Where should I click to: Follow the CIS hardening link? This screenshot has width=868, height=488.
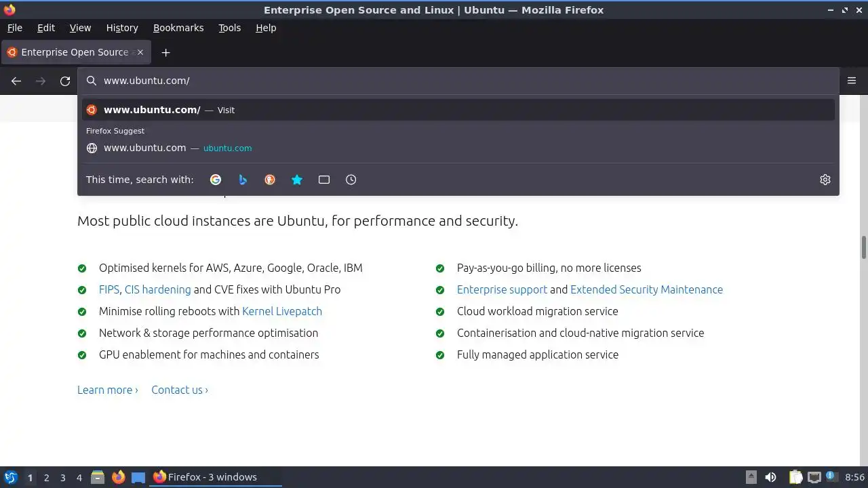coord(158,289)
